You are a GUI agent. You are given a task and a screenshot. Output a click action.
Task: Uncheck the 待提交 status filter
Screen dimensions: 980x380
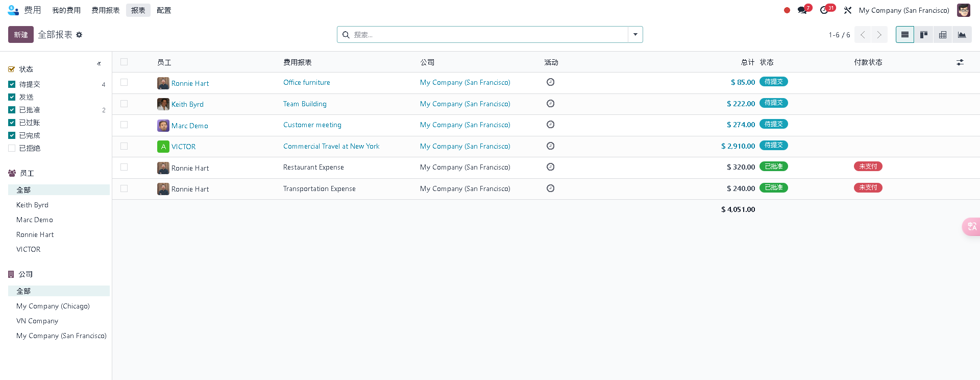[12, 84]
